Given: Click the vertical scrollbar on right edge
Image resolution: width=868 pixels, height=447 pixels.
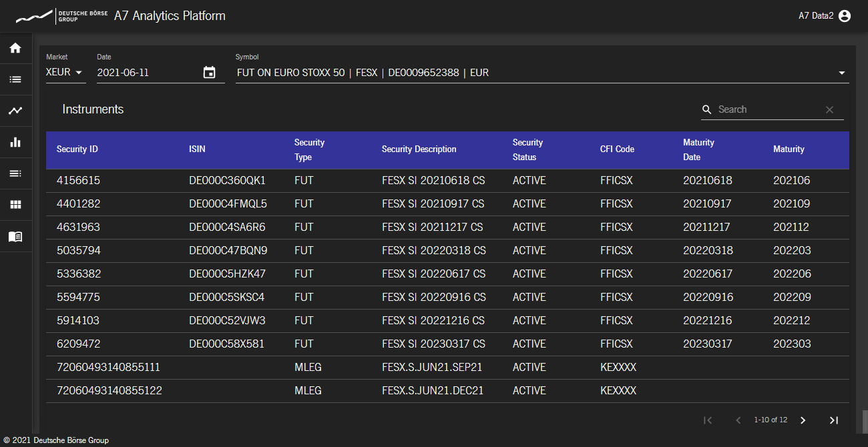Looking at the screenshot, I should pyautogui.click(x=864, y=422).
